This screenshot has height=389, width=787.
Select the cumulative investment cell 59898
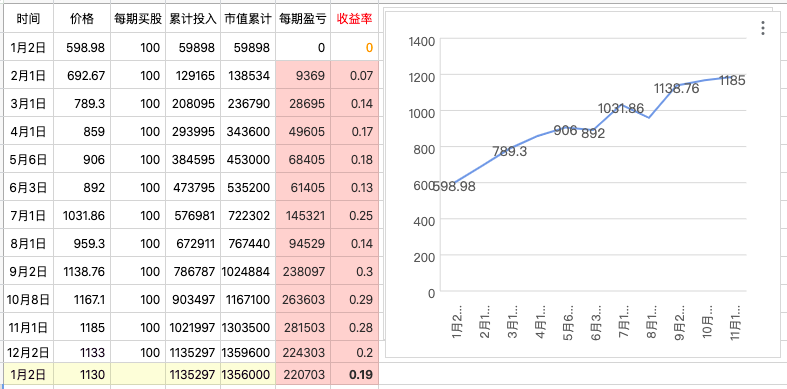coord(193,48)
